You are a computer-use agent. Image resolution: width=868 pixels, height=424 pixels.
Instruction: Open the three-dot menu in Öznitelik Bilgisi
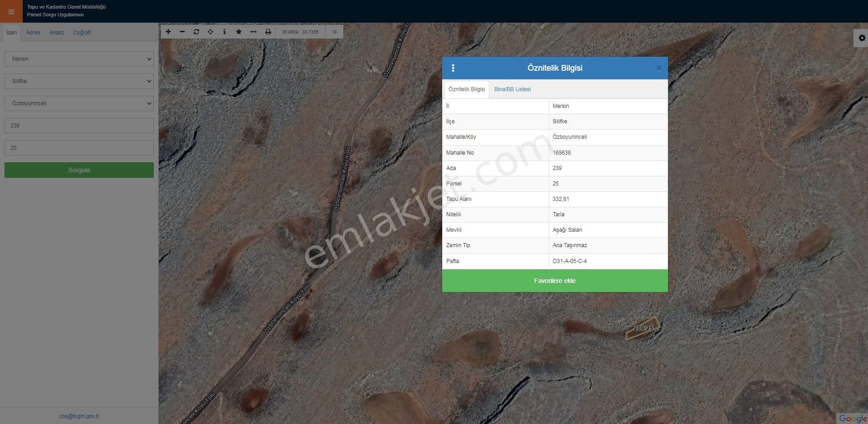tap(453, 68)
